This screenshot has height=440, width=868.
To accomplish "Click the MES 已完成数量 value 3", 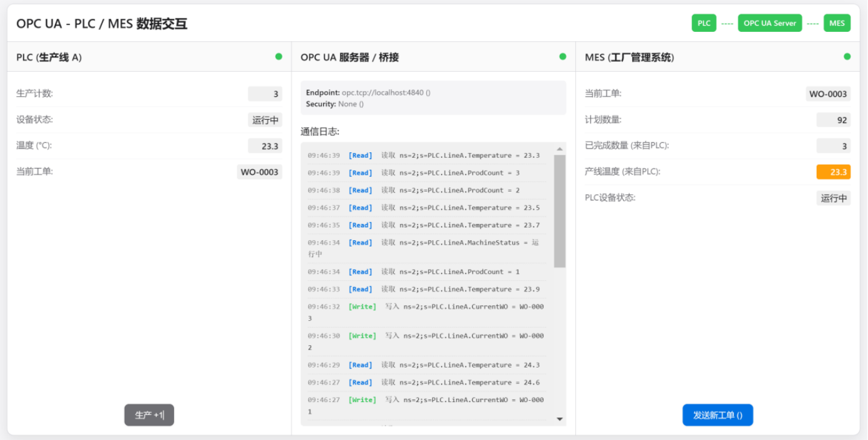I will [834, 146].
